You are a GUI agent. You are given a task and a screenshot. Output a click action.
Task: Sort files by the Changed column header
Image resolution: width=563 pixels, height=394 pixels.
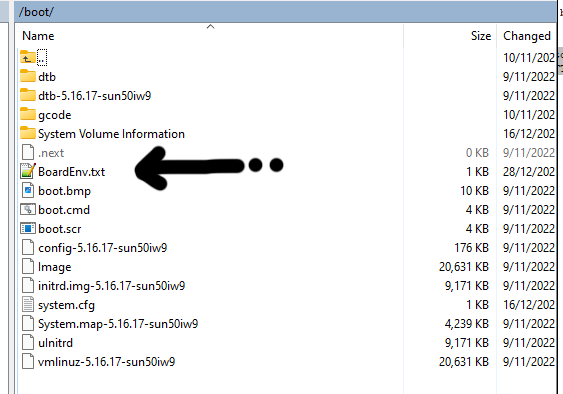[x=527, y=36]
